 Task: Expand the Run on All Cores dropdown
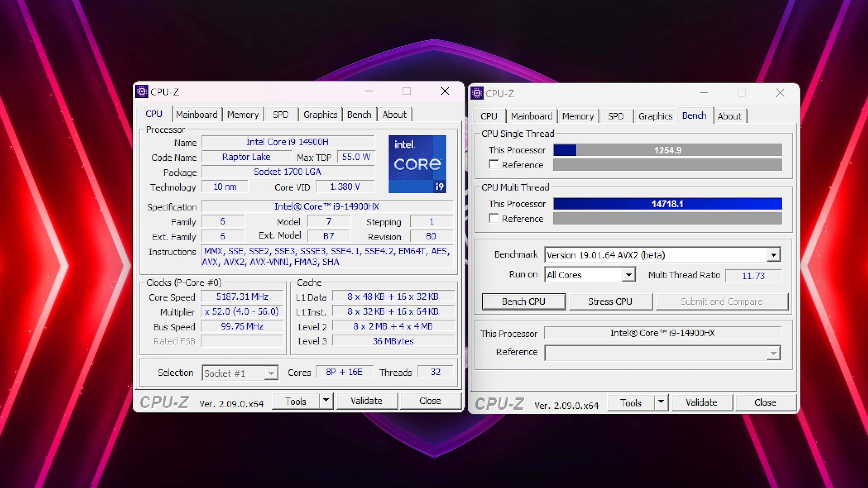coord(628,275)
